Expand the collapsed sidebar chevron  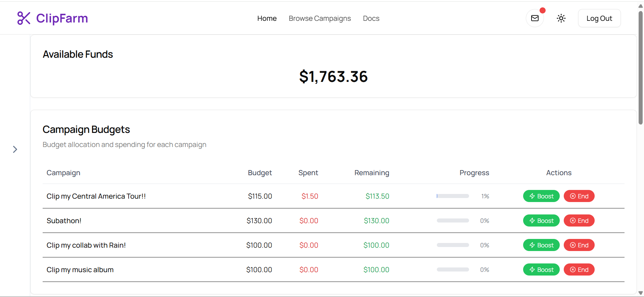point(15,149)
